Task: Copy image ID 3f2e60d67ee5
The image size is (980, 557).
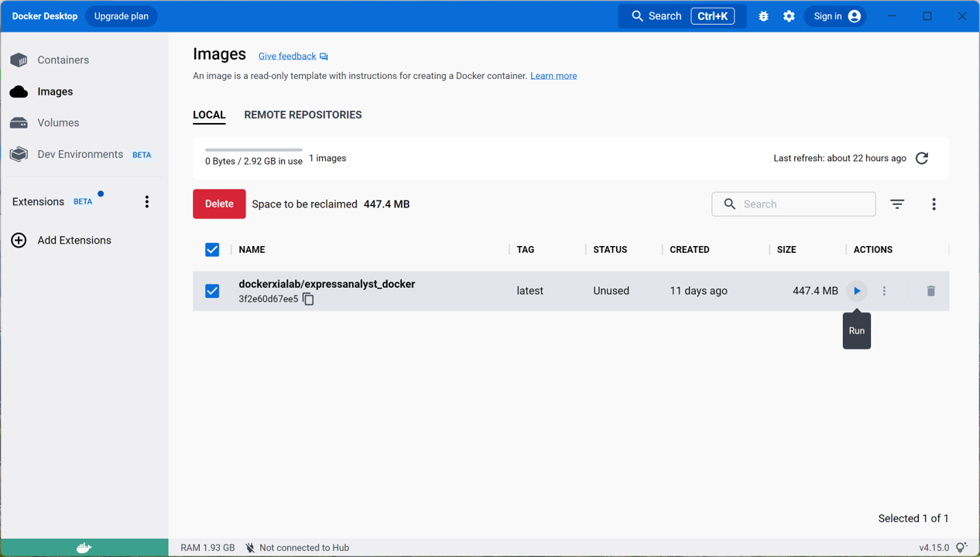Action: pos(308,299)
